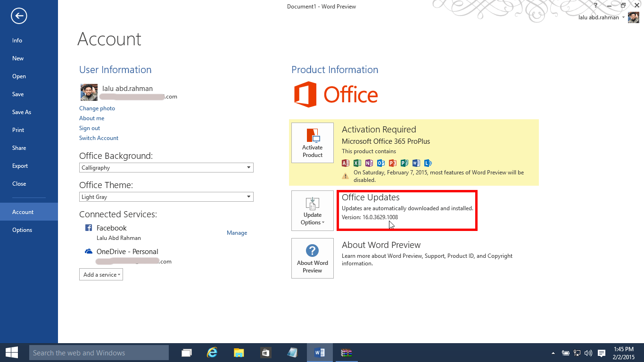Click Manage next to Facebook
This screenshot has height=362, width=644.
[237, 233]
